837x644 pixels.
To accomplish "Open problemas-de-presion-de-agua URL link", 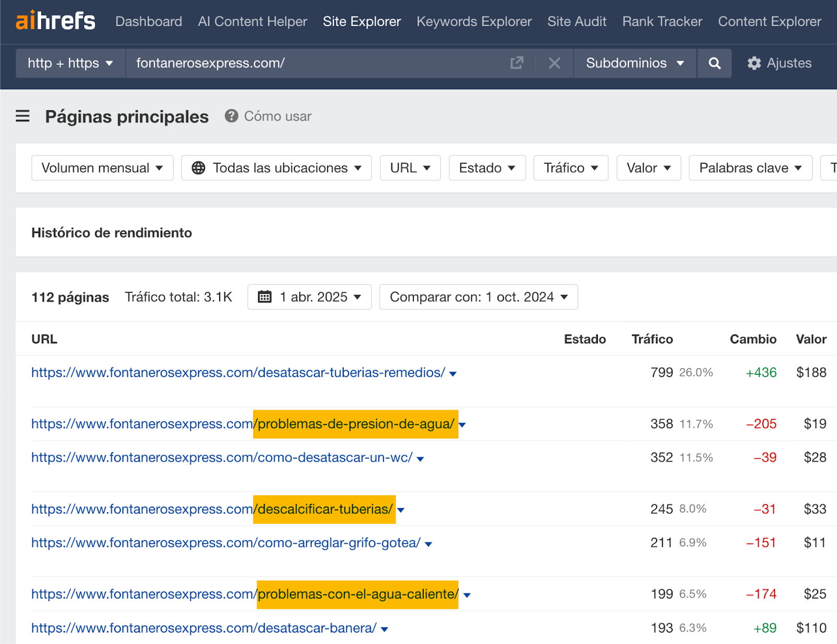I will 243,424.
